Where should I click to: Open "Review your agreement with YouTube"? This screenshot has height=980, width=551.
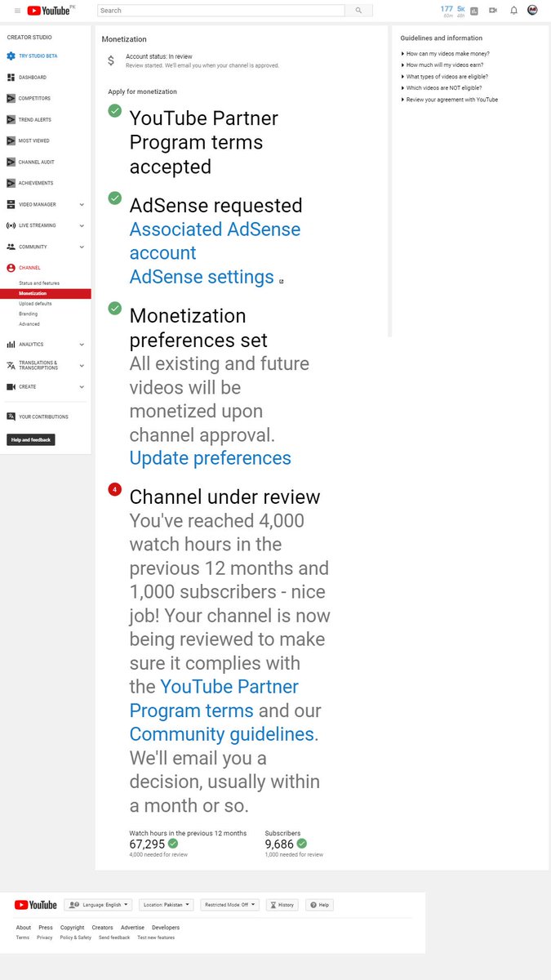[x=449, y=100]
